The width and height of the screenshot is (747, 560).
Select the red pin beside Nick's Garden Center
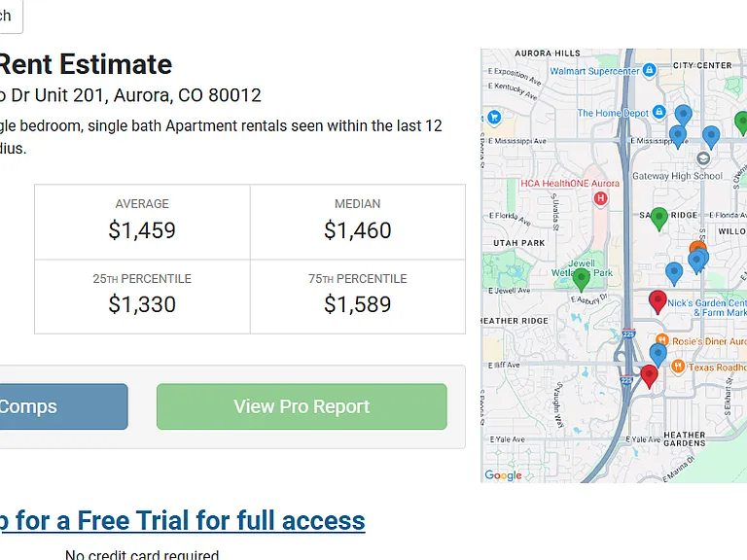tap(658, 302)
